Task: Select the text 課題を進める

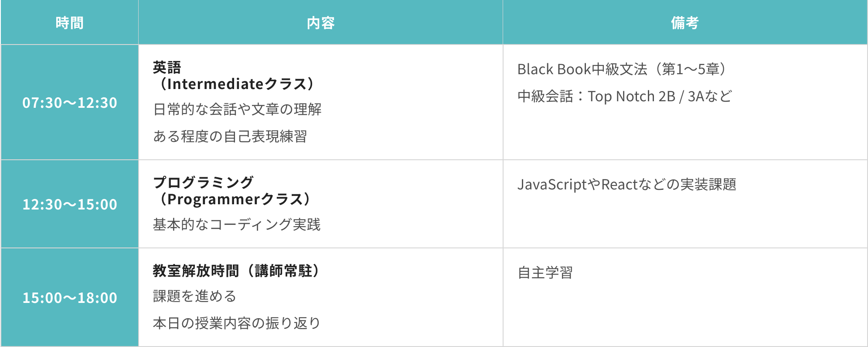Action: [x=194, y=296]
